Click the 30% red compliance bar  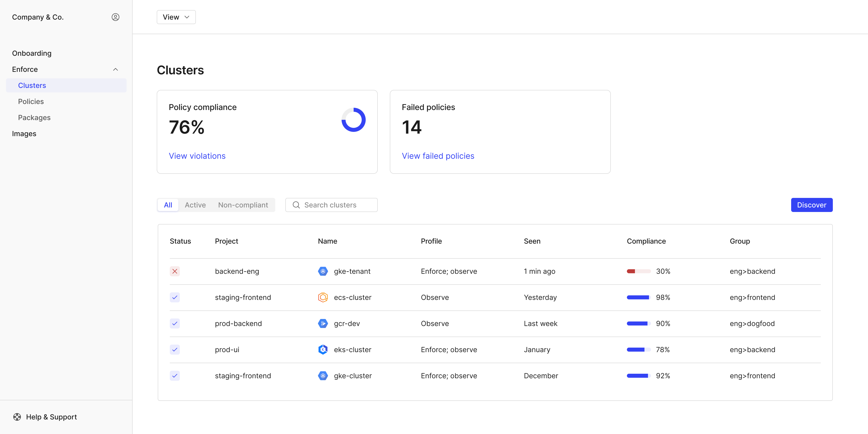click(x=638, y=271)
